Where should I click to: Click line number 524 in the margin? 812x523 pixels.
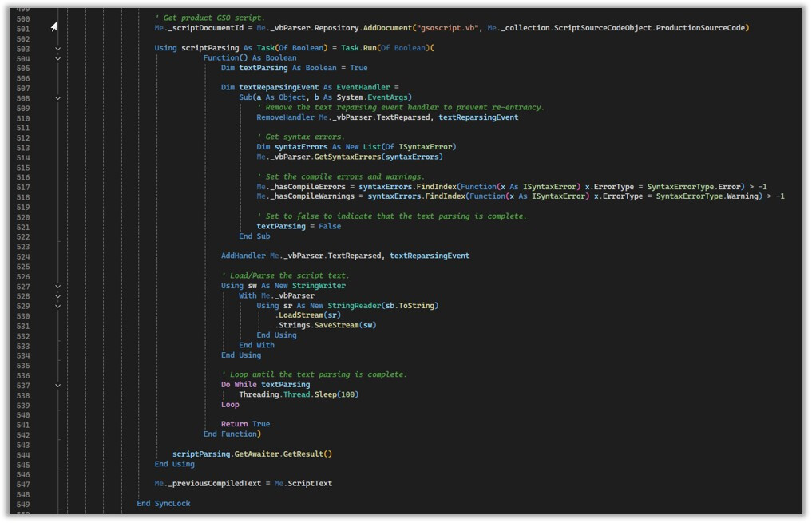tap(23, 257)
